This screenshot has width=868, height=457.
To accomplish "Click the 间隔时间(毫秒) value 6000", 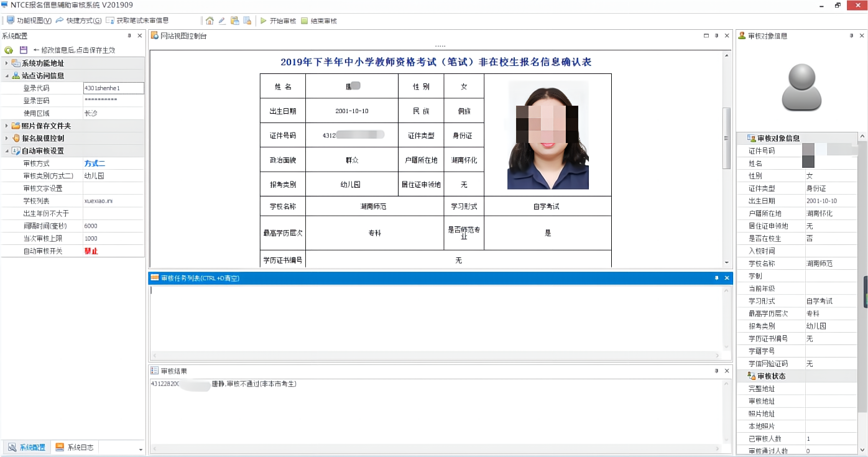I will point(113,226).
